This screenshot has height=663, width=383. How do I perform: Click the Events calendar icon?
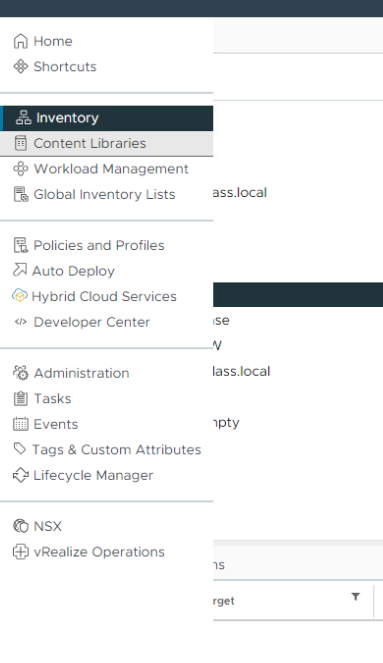pyautogui.click(x=21, y=424)
